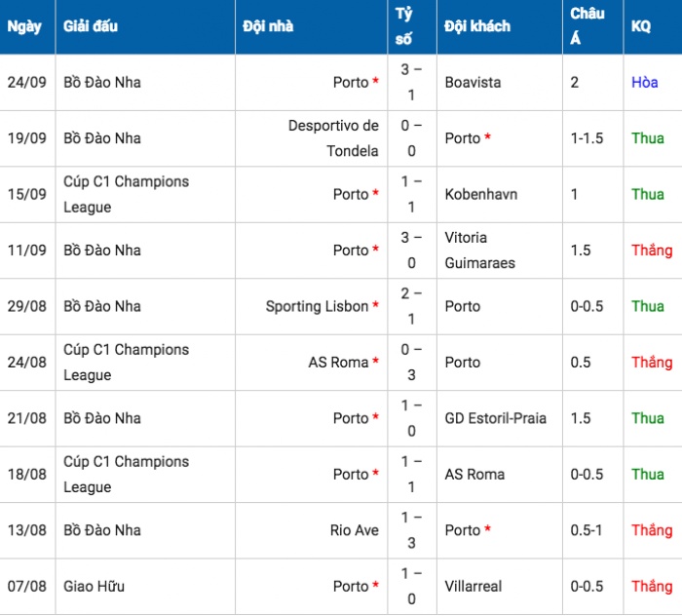Select the 07/08 match date
The width and height of the screenshot is (682, 616).
24,587
